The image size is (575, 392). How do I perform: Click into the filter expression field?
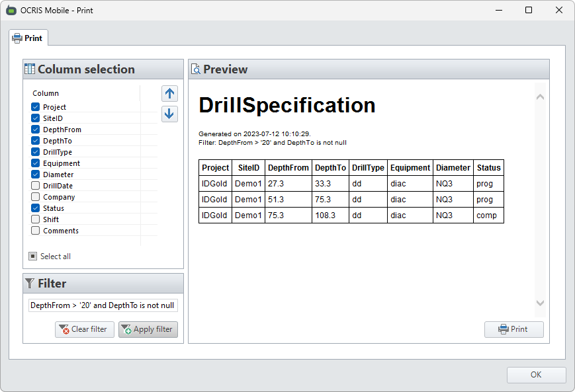coord(103,305)
